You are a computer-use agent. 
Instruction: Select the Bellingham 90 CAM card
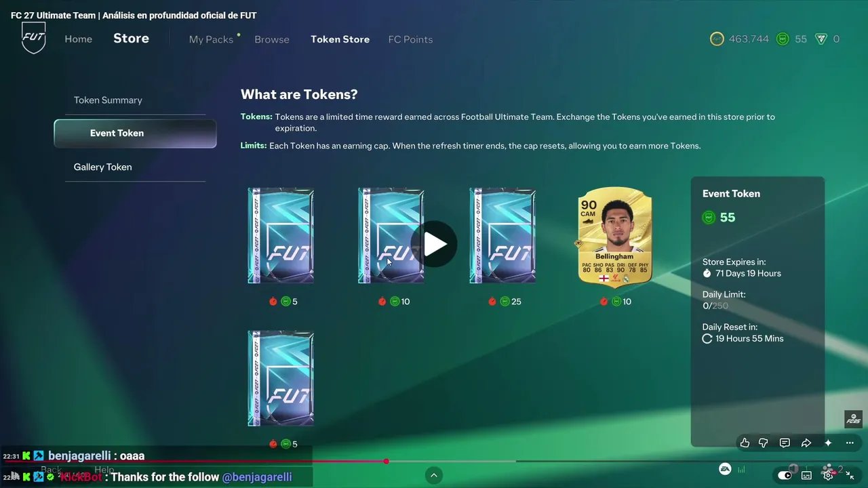(x=614, y=237)
